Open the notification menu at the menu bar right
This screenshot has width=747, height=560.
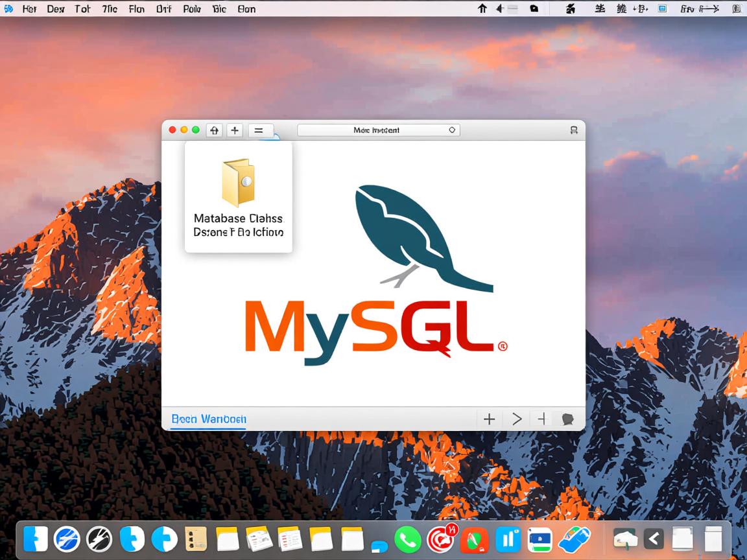coord(736,8)
